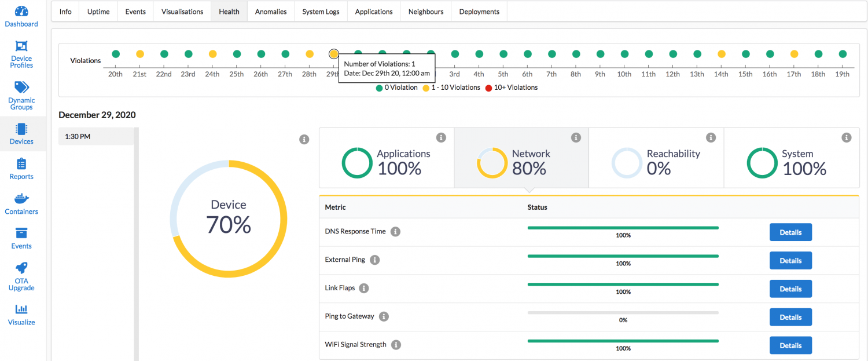
Task: Click the Metric column header
Action: [336, 207]
